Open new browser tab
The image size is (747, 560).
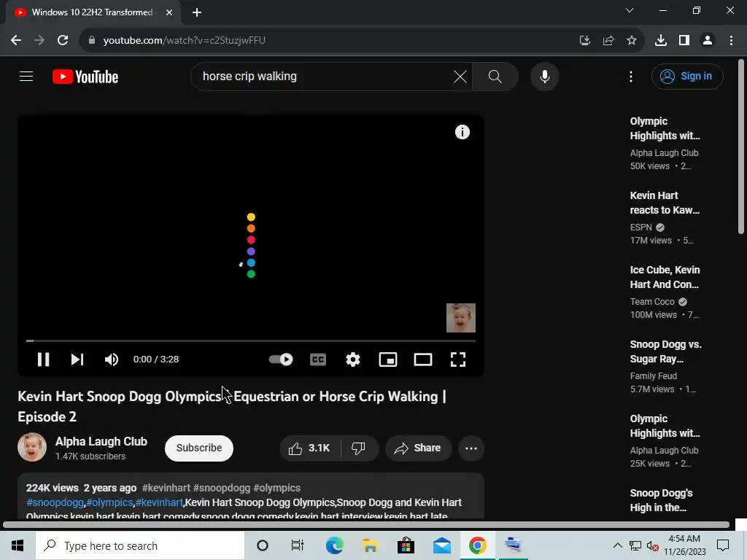(x=197, y=12)
